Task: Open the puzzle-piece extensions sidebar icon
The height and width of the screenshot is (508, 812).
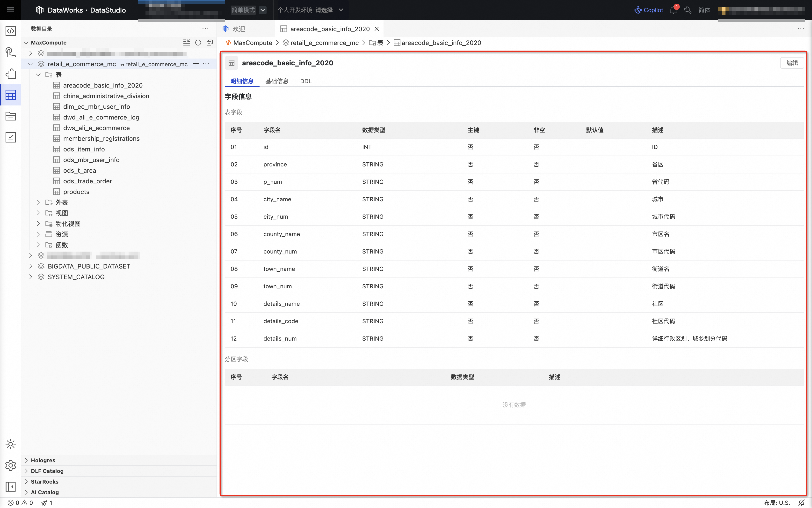Action: [10, 74]
